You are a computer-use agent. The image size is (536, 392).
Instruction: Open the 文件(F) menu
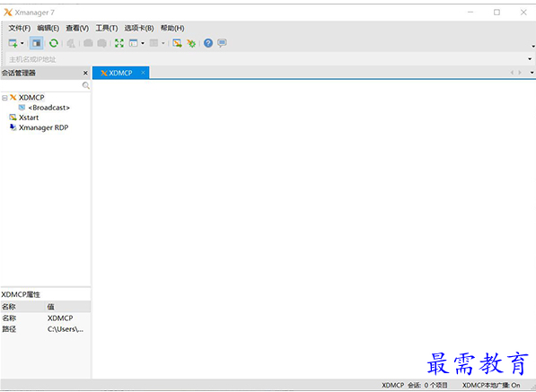20,28
